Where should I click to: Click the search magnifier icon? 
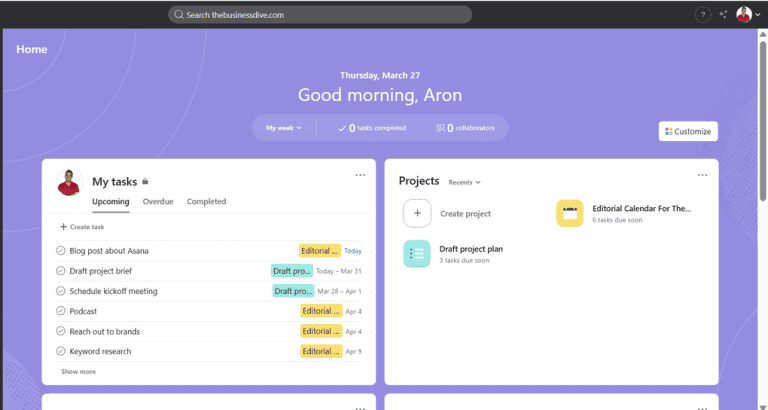pyautogui.click(x=179, y=15)
